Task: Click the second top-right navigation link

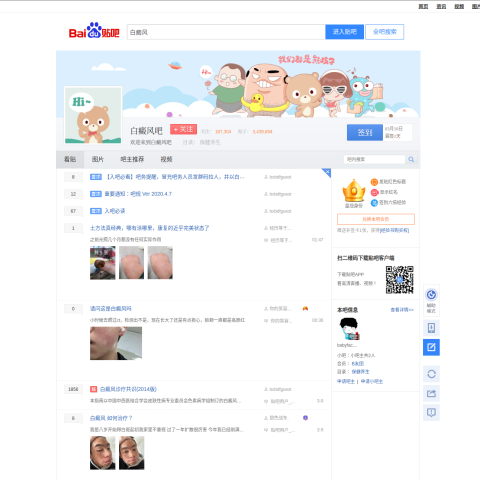Action: [441, 6]
